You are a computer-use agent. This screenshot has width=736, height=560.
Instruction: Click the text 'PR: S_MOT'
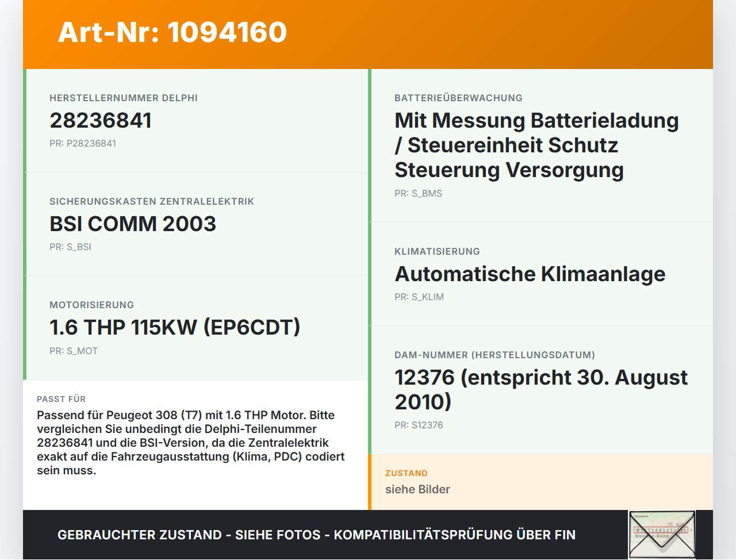(74, 351)
